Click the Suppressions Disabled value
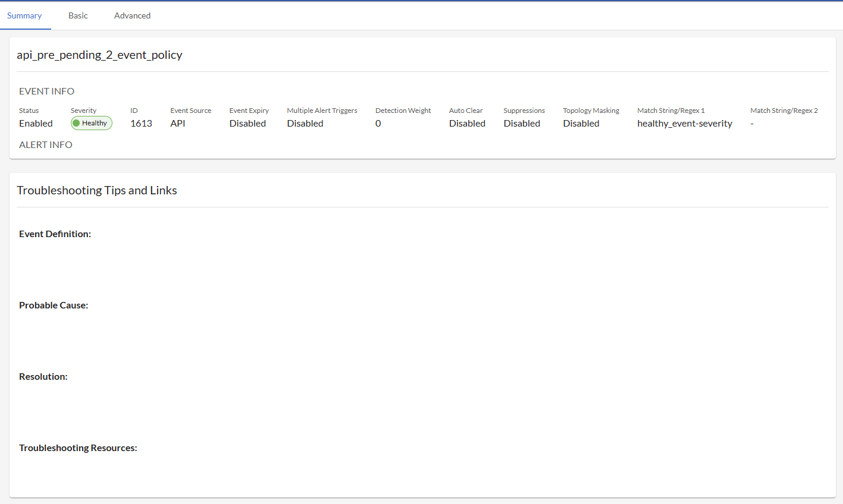843x504 pixels. tap(522, 124)
